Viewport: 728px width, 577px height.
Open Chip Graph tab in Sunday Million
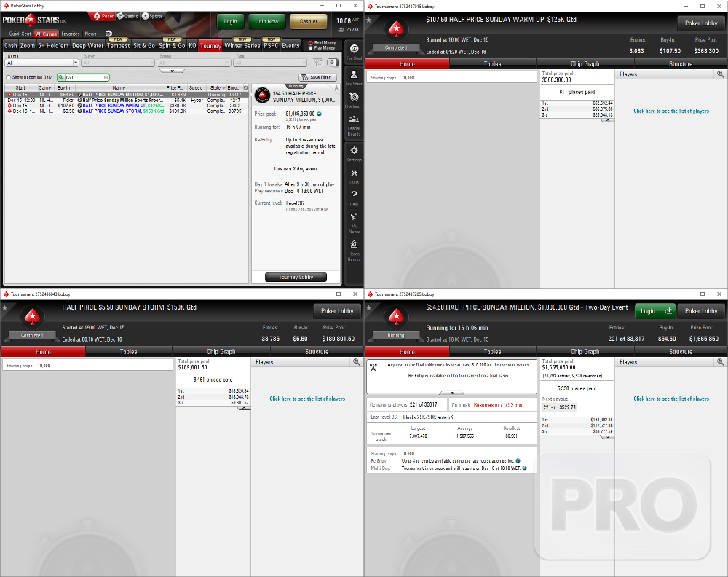(x=585, y=352)
